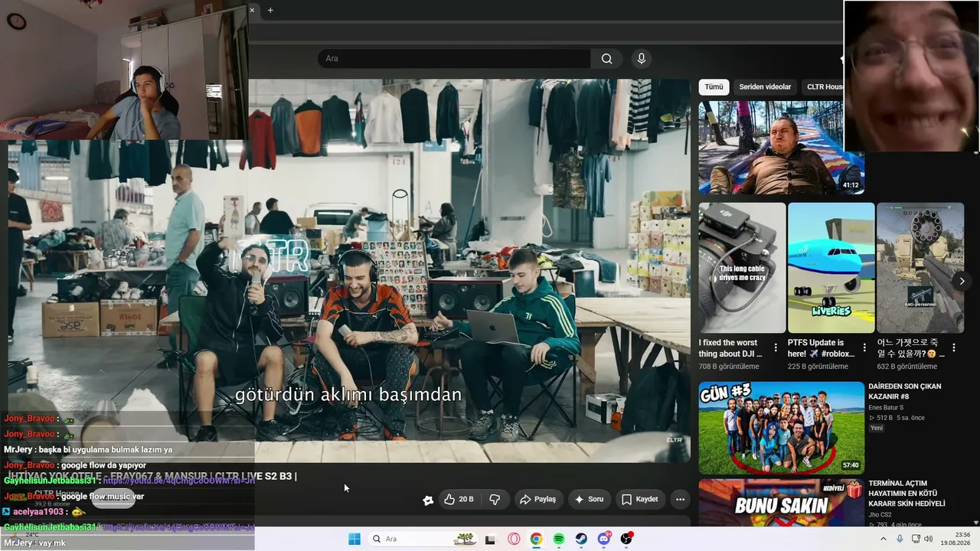
Task: Click the '225 B görüntüleme' view count
Action: pos(818,367)
